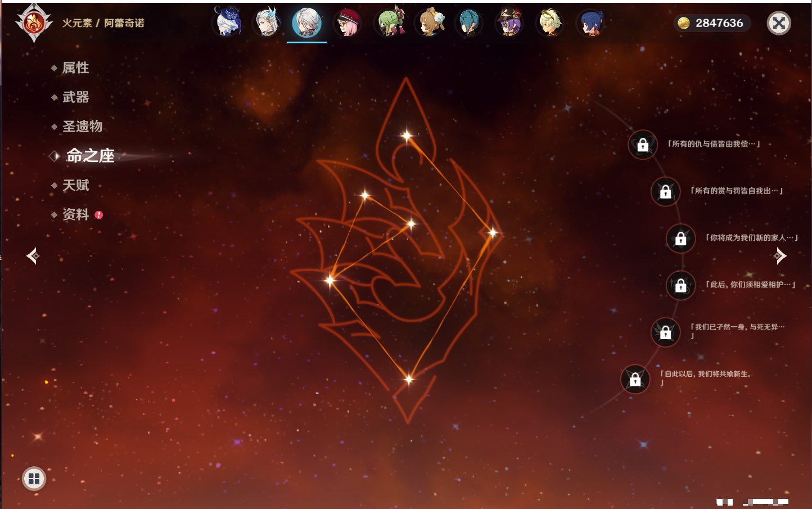Click the label「所有的仇与债皆由我偿…」

coord(714,144)
